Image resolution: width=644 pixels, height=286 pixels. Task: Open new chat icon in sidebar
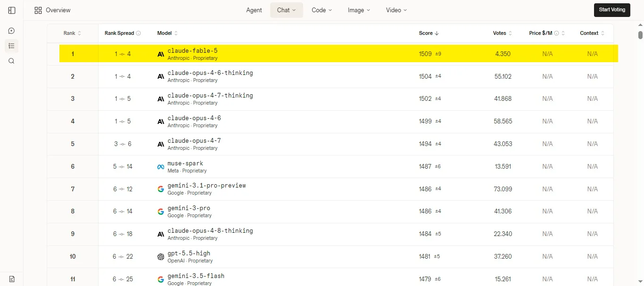coord(12,31)
